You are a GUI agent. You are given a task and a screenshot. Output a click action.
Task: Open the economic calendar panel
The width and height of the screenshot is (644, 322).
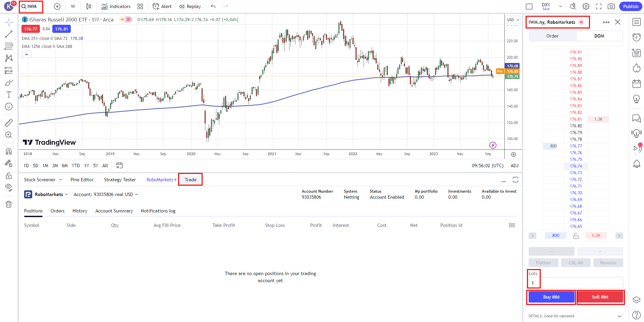(636, 83)
